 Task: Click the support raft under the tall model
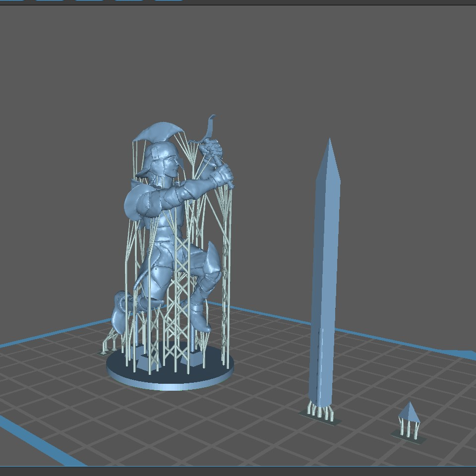click(321, 417)
